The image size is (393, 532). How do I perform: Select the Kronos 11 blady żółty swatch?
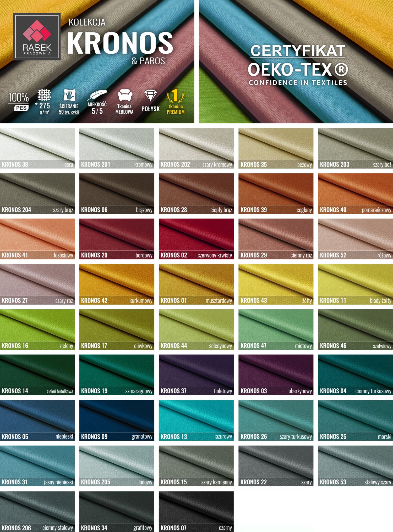356,284
